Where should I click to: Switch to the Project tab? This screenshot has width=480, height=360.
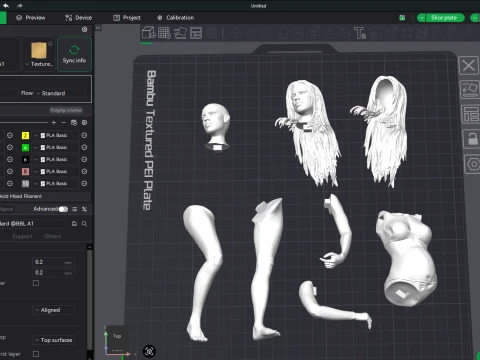click(127, 18)
